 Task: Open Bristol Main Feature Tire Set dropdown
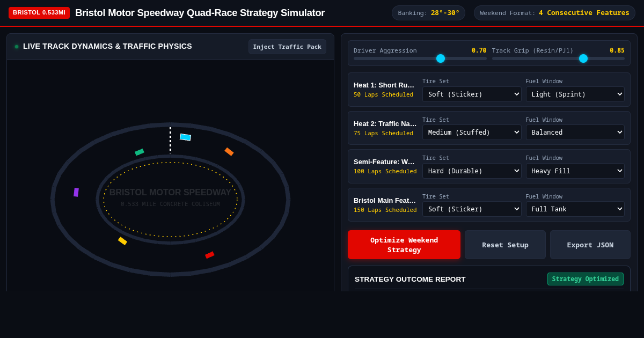[x=472, y=209]
